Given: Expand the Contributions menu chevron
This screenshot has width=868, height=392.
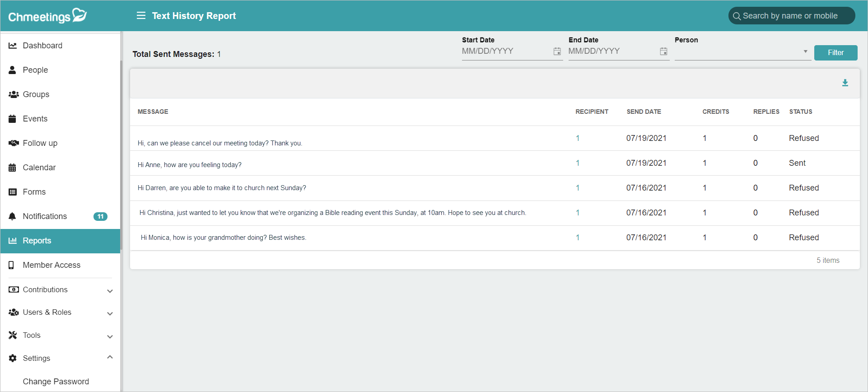Looking at the screenshot, I should point(110,291).
